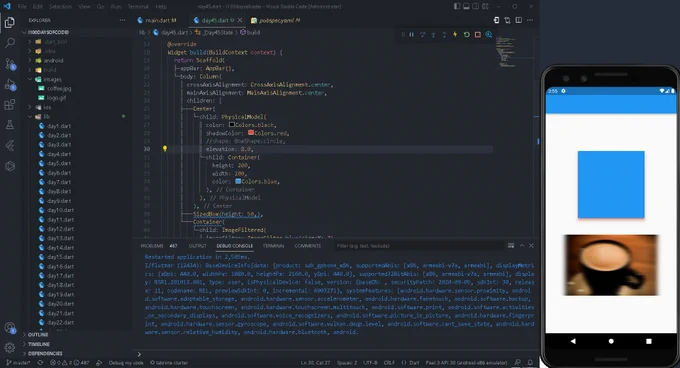Click Step Out in debug toolbar
Screen dimensions: 680x368
(x=444, y=35)
